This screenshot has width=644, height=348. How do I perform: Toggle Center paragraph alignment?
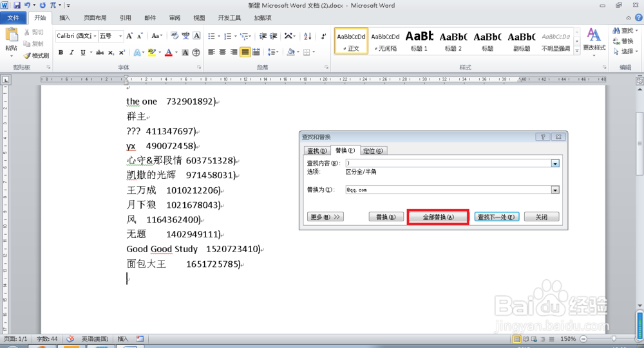(x=223, y=52)
